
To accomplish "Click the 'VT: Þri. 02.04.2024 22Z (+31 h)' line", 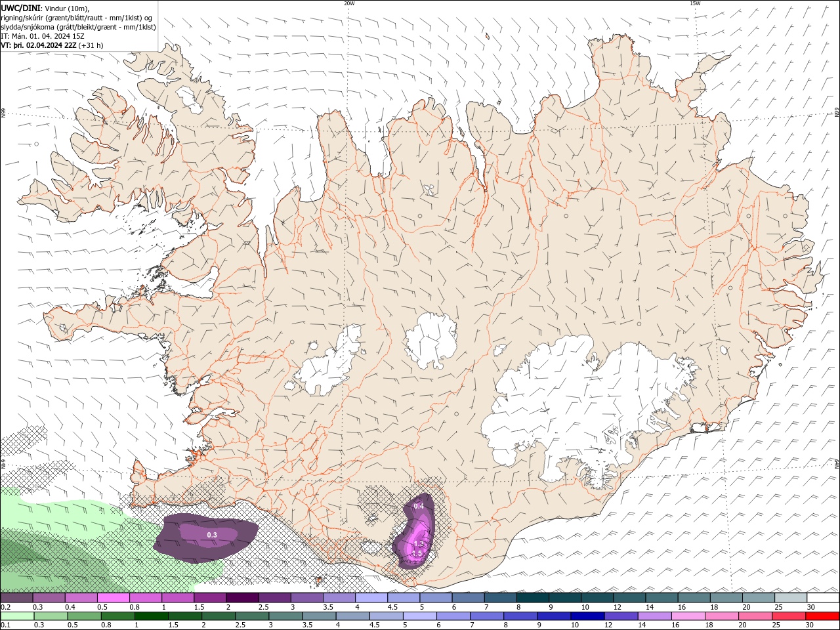I will [52, 45].
